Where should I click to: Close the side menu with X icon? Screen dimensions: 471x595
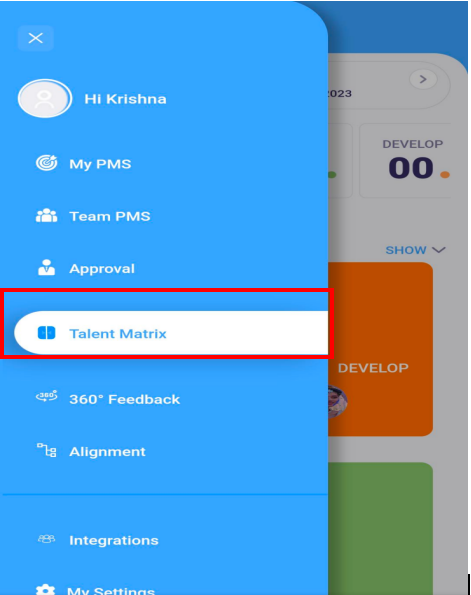pyautogui.click(x=36, y=38)
